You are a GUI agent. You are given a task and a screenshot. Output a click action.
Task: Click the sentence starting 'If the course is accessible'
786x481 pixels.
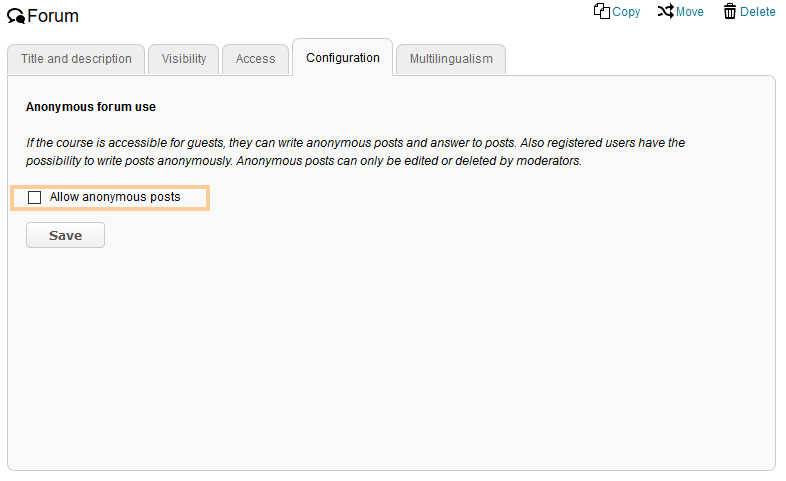[x=300, y=143]
